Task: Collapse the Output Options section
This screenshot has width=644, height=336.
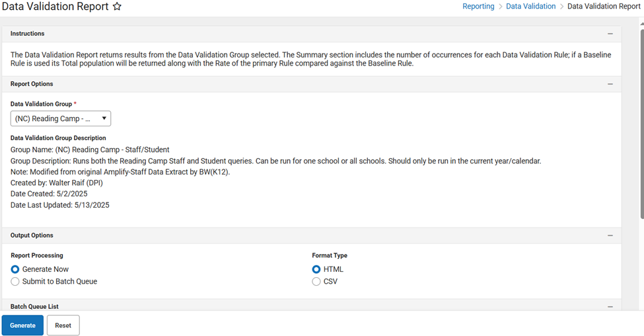Action: pos(610,236)
